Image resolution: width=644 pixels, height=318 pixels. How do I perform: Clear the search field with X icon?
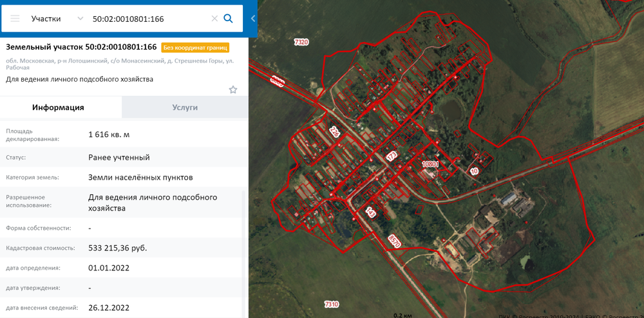[214, 19]
